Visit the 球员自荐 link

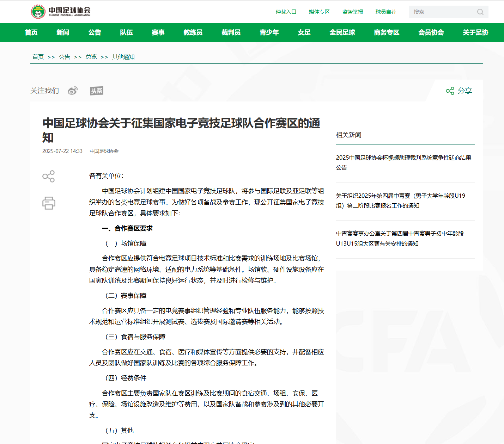(x=386, y=12)
